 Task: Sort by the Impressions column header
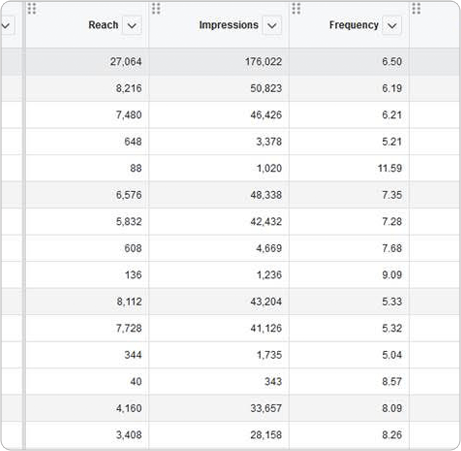229,25
